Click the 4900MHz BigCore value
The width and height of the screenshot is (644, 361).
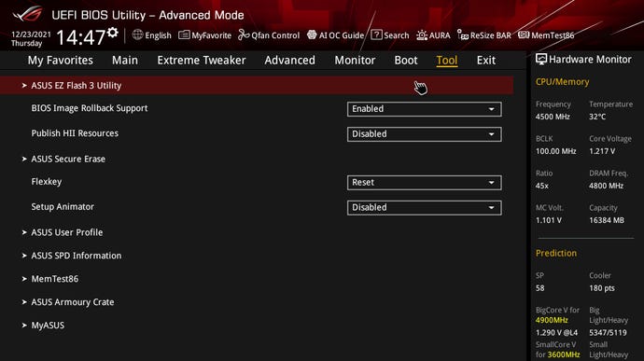(552, 320)
